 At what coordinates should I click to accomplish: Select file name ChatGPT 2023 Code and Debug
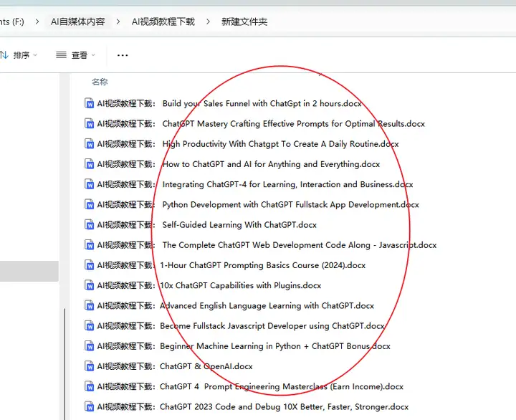click(253, 407)
